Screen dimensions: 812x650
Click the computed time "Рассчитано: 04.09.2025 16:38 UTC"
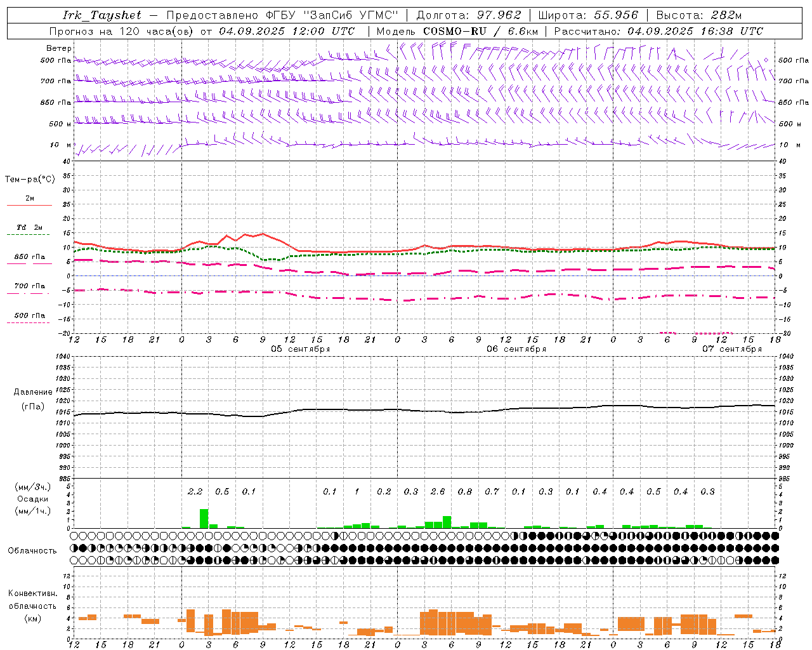click(658, 31)
